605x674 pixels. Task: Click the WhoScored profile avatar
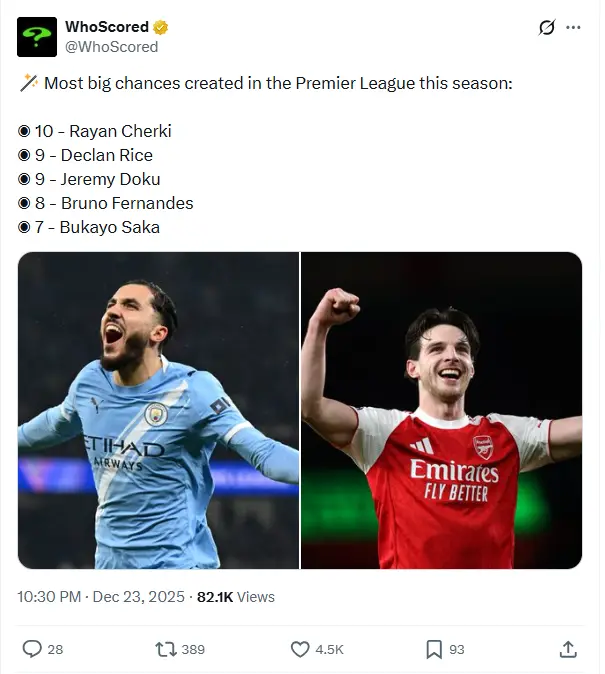36,37
